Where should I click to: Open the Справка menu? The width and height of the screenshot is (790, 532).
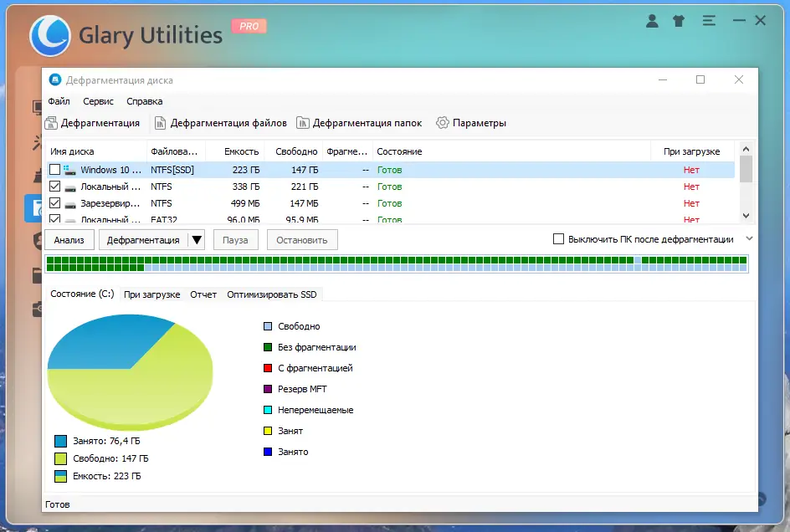tap(145, 101)
